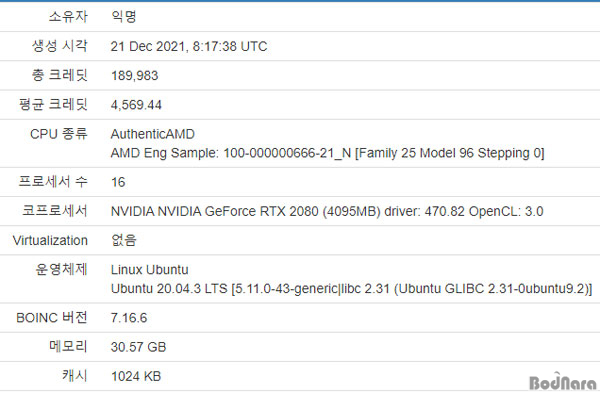
Task: Click cache value 1024 KB
Action: 136,376
